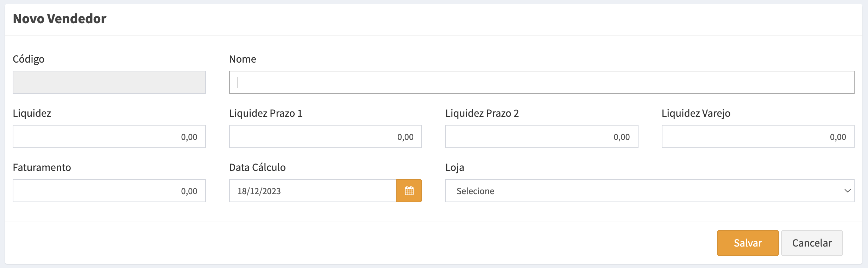Click the Nome field label
868x268 pixels.
(243, 59)
